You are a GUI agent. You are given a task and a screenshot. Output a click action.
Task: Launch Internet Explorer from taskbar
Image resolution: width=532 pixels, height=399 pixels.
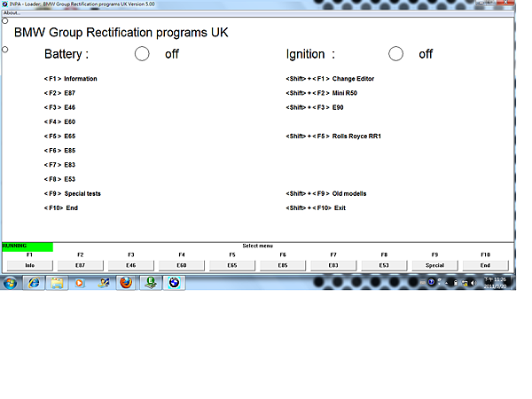[x=34, y=283]
